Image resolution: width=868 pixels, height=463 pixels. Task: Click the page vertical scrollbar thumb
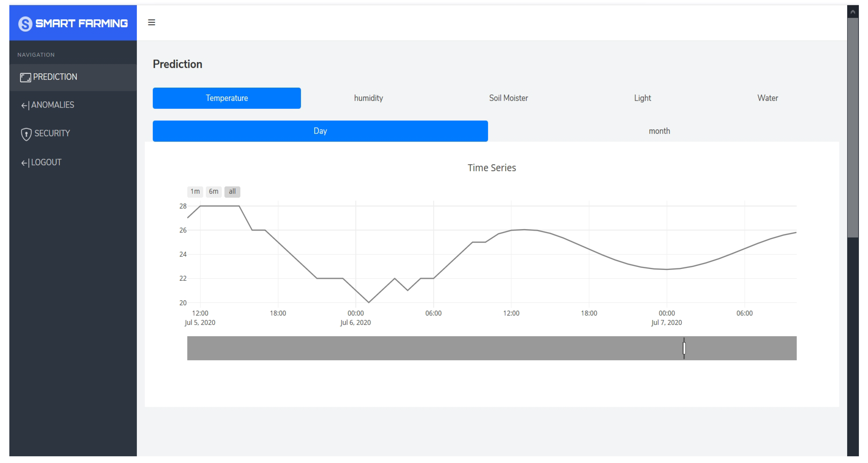point(852,128)
